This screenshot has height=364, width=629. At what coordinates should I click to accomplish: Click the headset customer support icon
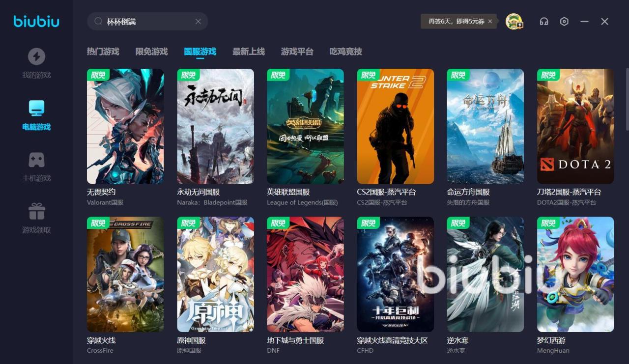[544, 22]
